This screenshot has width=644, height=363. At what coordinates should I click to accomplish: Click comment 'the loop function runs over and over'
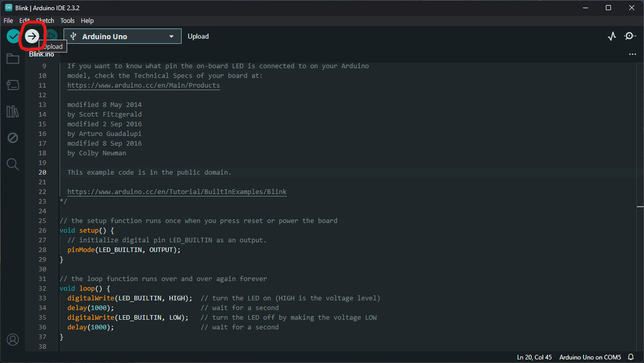click(163, 279)
